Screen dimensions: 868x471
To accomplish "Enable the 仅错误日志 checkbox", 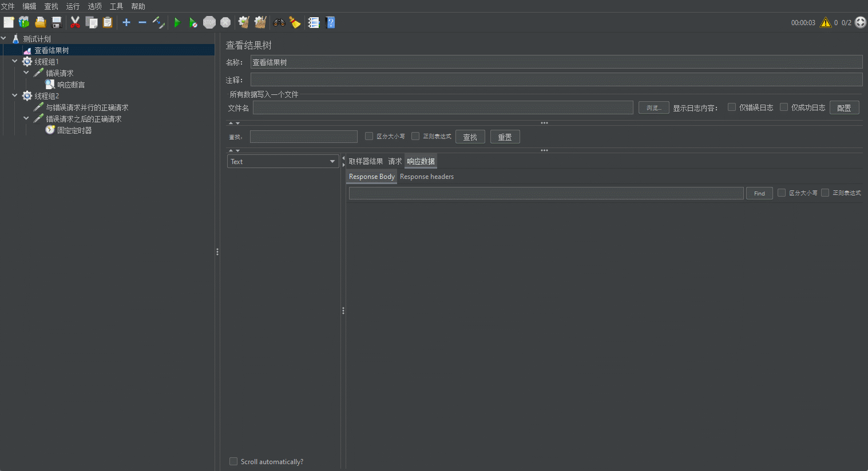I will point(732,107).
